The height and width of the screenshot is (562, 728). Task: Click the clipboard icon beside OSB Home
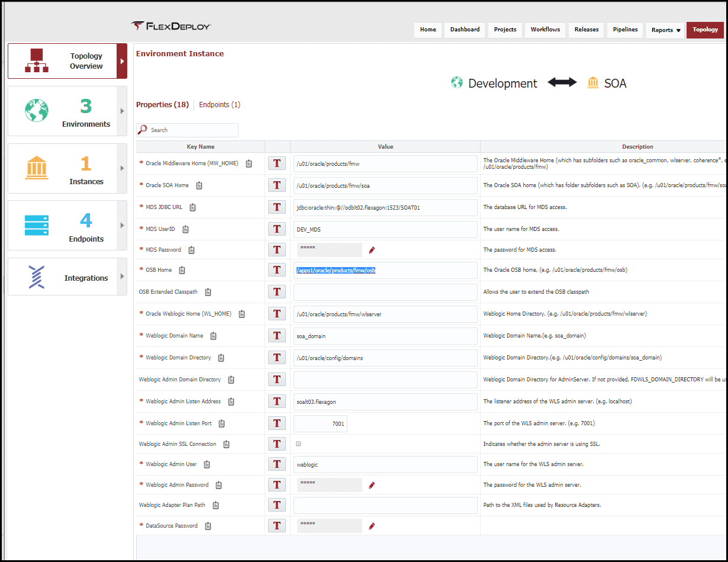pyautogui.click(x=182, y=270)
